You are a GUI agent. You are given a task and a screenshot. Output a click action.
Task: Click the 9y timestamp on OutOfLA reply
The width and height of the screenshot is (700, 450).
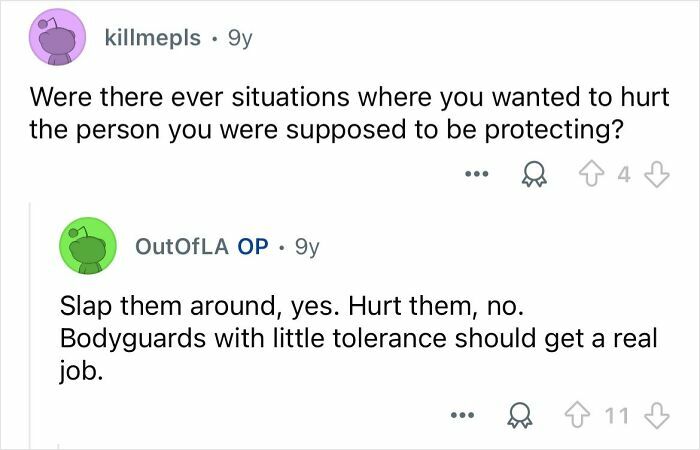coord(308,247)
